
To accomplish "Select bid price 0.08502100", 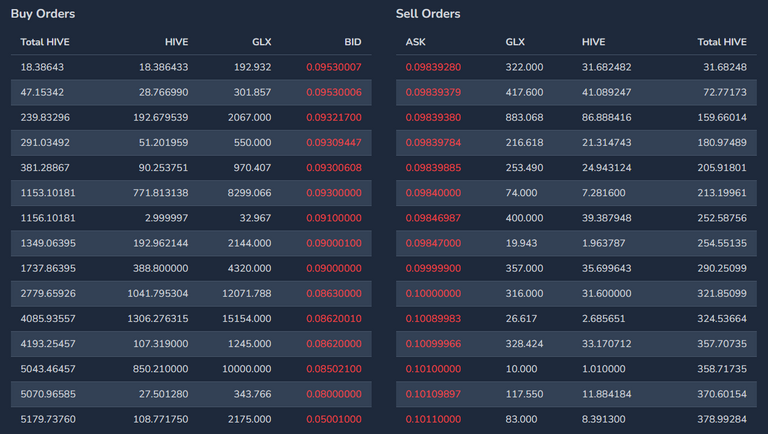I will coord(334,369).
